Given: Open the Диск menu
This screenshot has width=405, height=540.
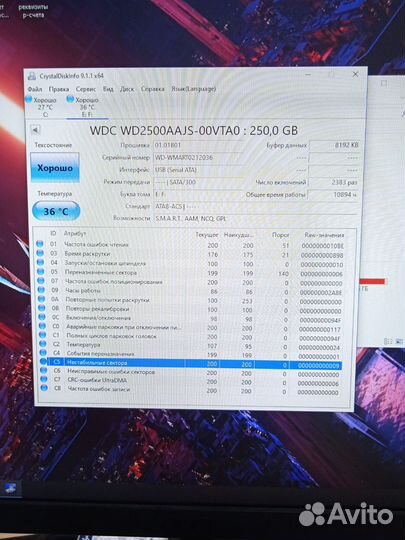Looking at the screenshot, I should pyautogui.click(x=127, y=89).
